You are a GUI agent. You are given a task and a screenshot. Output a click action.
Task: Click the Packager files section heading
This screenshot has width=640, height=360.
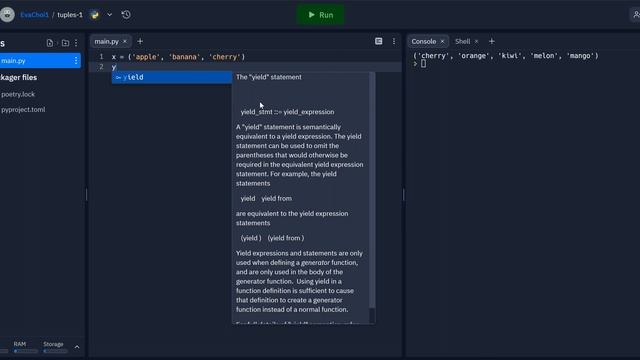(19, 78)
